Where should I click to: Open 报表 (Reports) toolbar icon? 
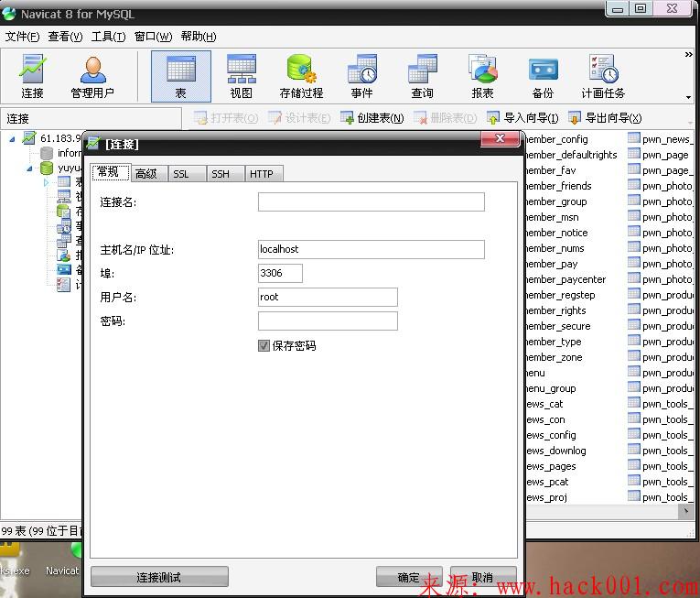pos(482,76)
